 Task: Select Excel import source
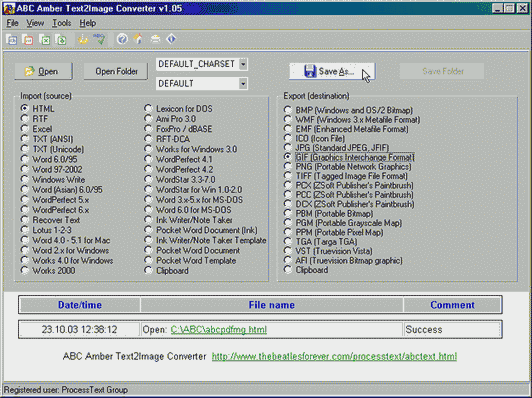tap(36, 129)
